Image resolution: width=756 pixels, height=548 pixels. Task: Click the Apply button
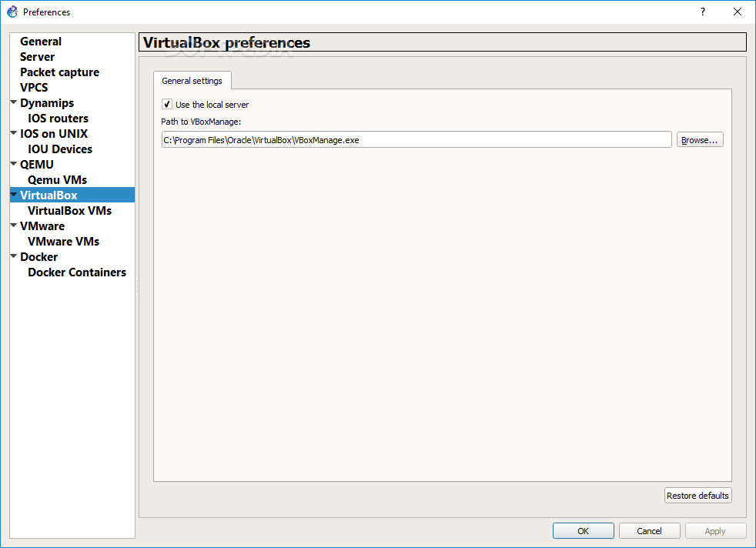pyautogui.click(x=715, y=530)
